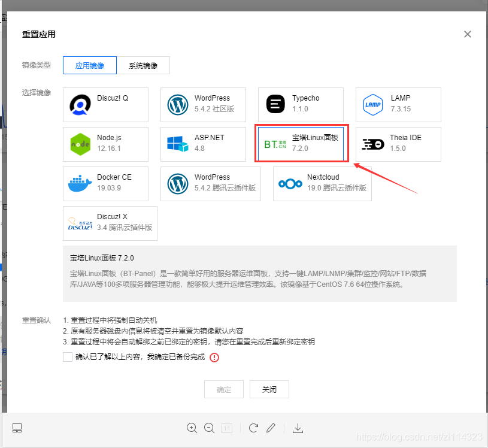Switch to the 应用镜像 tab
Screen dimensions: 488x448
point(89,65)
